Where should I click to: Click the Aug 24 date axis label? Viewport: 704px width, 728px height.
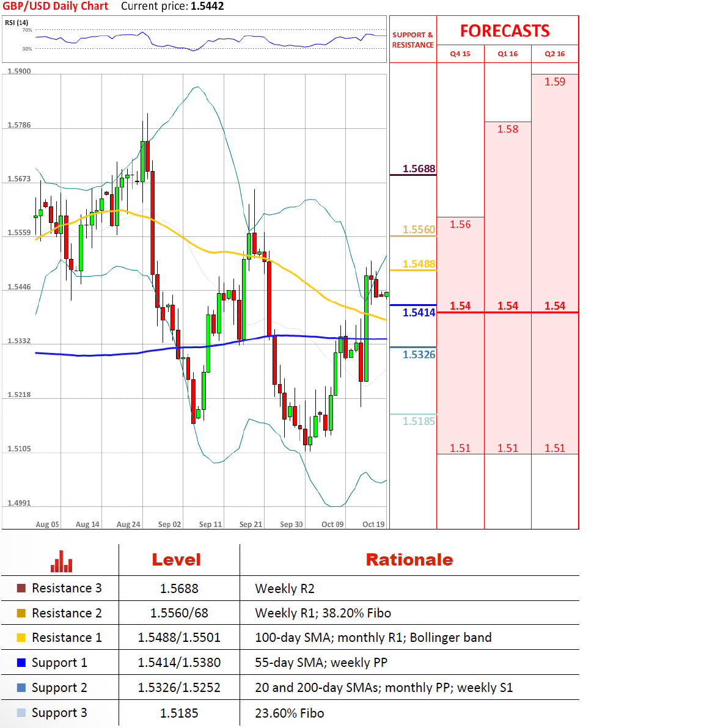click(x=128, y=524)
